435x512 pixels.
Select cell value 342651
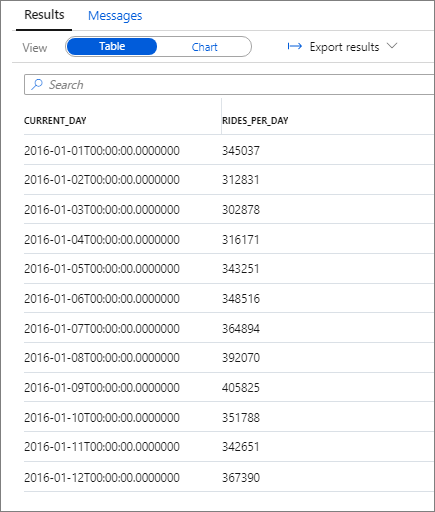[x=241, y=447]
